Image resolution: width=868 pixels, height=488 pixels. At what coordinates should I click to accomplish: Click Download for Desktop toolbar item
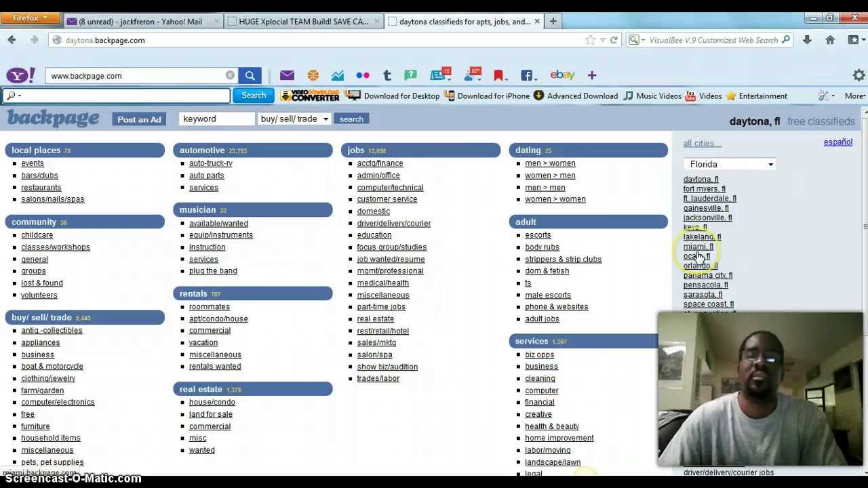[x=393, y=96]
